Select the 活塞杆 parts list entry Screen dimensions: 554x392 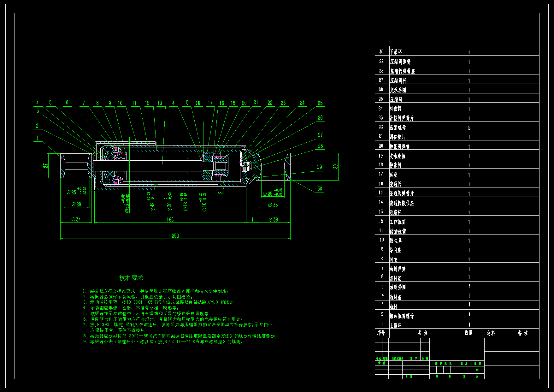click(395, 212)
